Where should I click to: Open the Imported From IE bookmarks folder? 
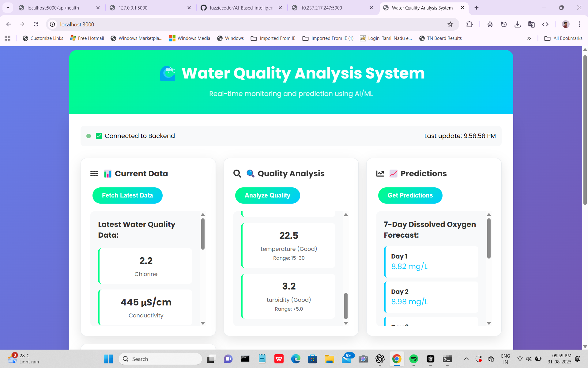[x=273, y=38]
